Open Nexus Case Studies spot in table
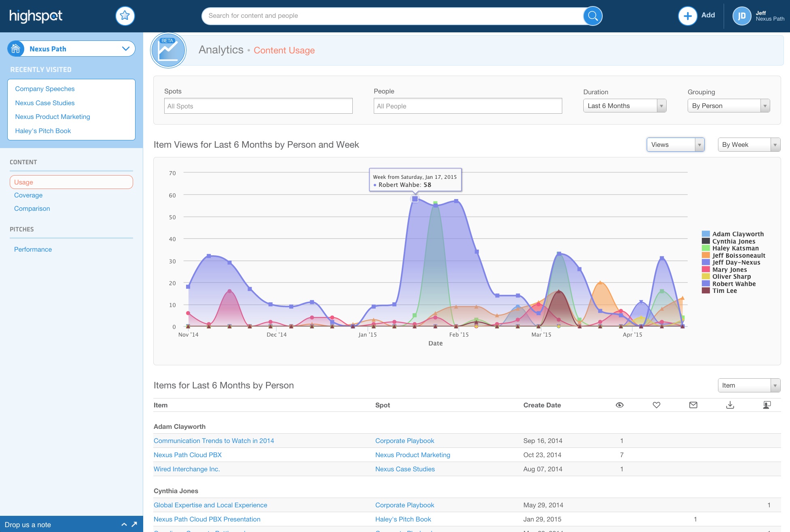The height and width of the screenshot is (532, 790). [x=405, y=469]
